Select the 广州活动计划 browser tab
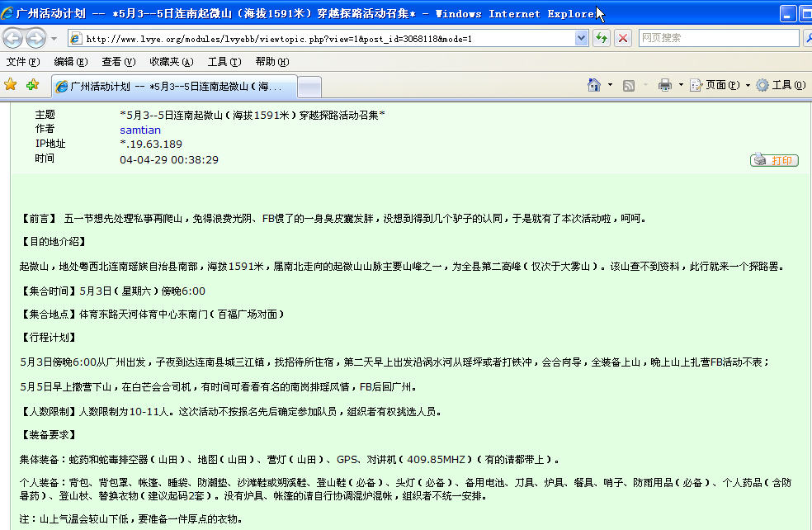 pyautogui.click(x=173, y=86)
